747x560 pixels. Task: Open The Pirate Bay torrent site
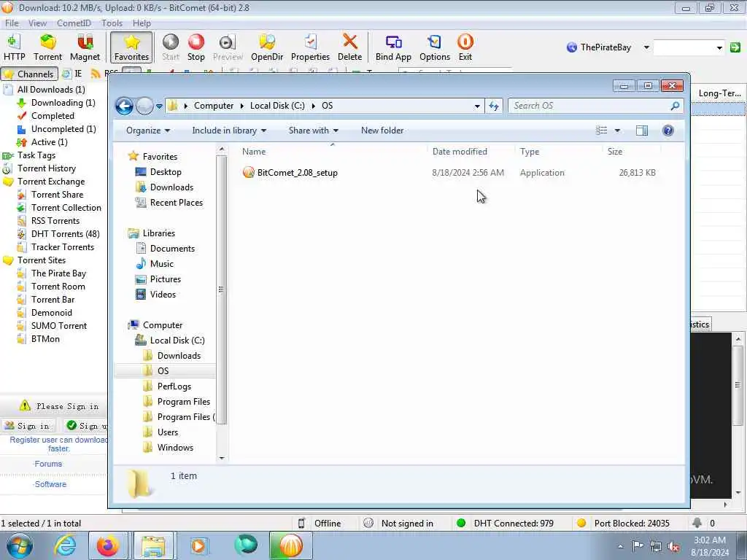coord(58,273)
